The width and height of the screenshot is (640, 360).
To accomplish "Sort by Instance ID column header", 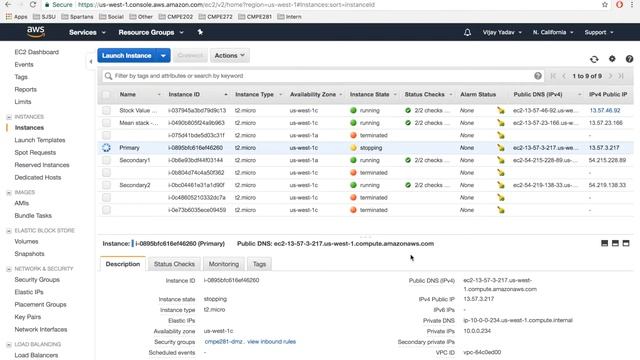I will pos(184,95).
